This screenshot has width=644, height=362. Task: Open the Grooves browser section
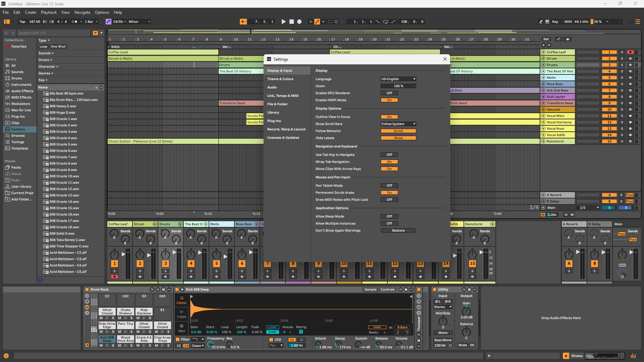pos(18,135)
